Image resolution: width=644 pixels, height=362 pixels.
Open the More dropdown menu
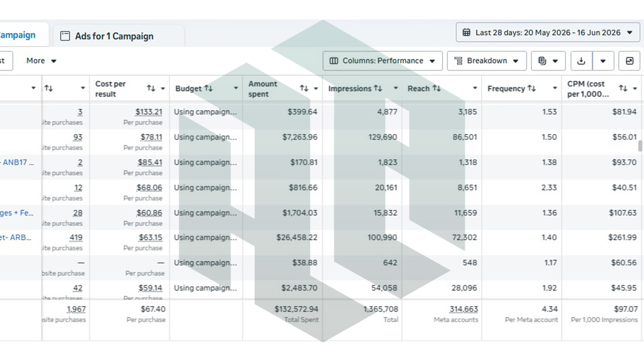[x=41, y=61]
